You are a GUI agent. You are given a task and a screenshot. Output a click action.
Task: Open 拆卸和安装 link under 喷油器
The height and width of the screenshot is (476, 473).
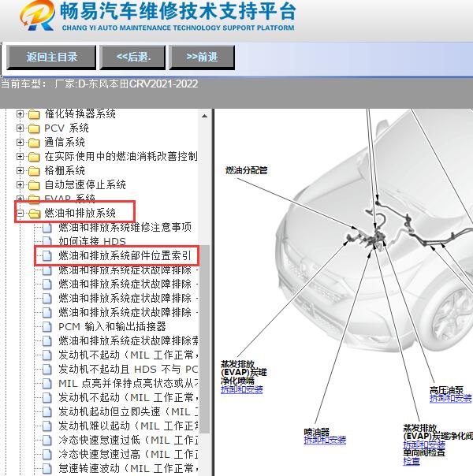(x=325, y=441)
